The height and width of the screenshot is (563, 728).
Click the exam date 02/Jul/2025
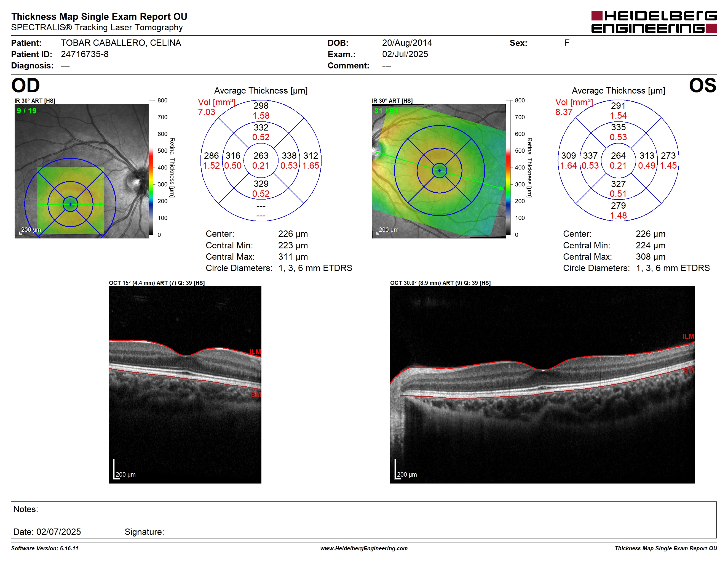[405, 54]
